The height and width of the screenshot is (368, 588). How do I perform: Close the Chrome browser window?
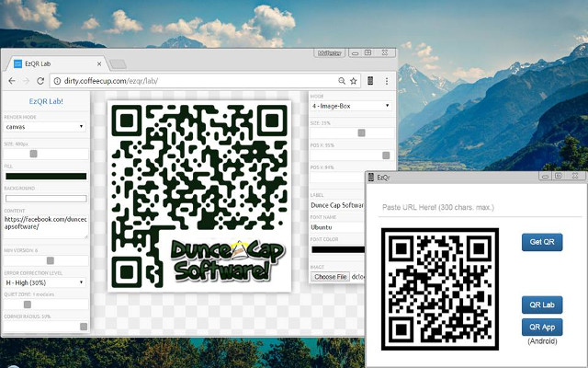pyautogui.click(x=385, y=53)
